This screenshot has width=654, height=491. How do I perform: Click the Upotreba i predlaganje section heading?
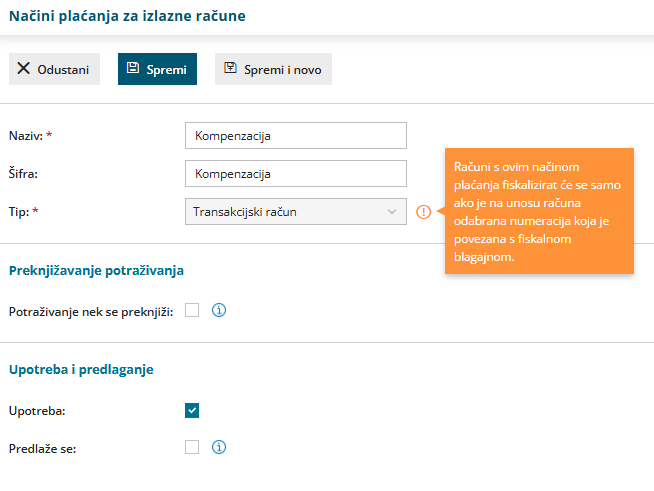tap(81, 369)
